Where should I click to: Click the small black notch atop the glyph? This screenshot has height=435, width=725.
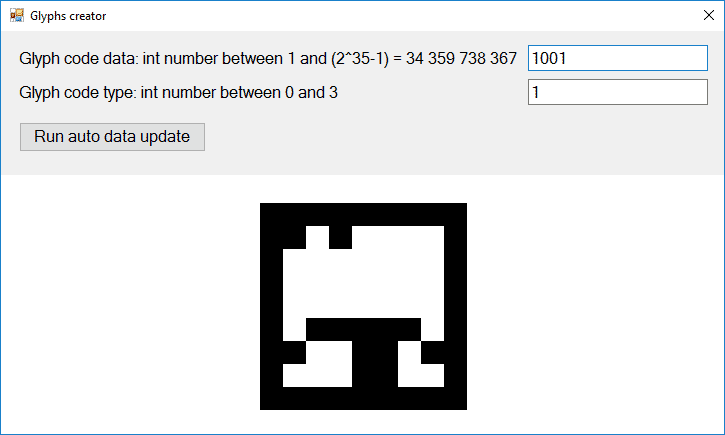(340, 237)
